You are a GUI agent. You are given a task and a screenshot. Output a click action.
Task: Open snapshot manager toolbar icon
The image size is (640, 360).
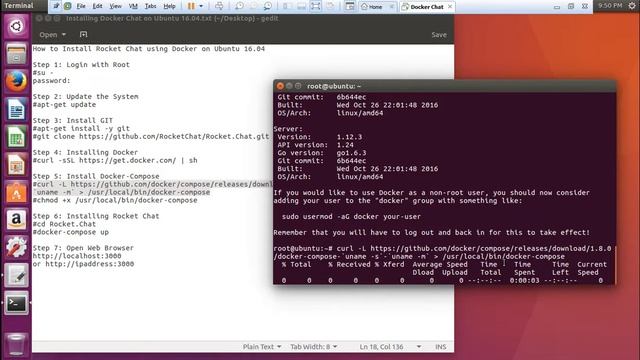pyautogui.click(x=268, y=6)
